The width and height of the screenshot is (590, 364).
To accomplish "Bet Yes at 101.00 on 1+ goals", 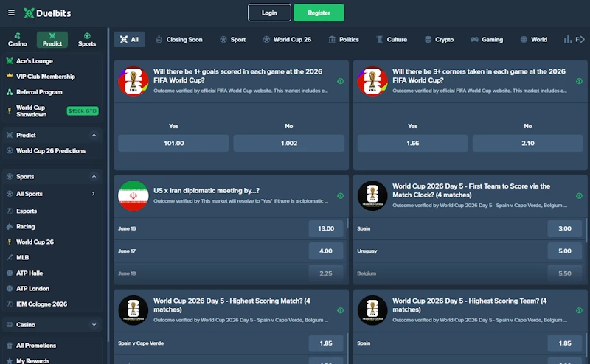I will coord(173,143).
